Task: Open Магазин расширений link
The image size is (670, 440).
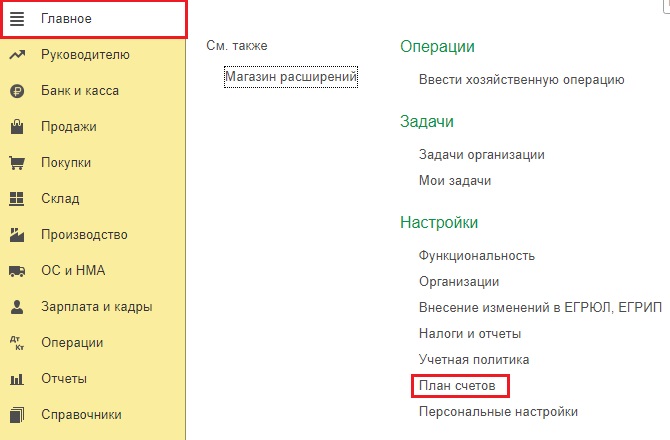Action: click(x=291, y=77)
